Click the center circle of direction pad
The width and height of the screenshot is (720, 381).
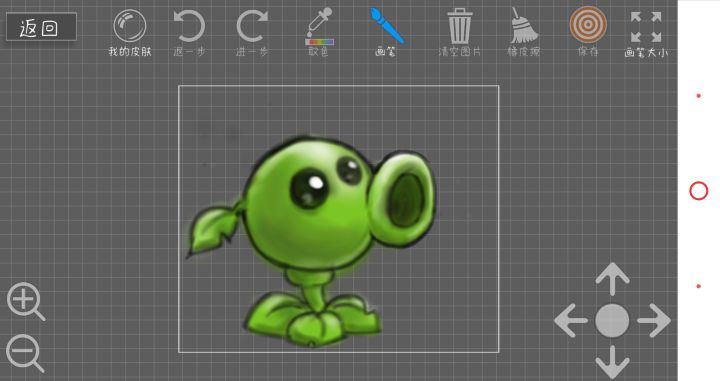[612, 320]
